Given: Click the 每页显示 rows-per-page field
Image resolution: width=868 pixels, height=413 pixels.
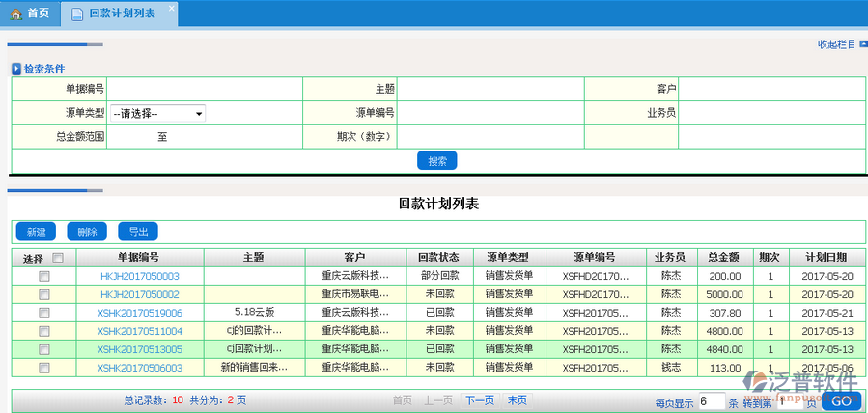Looking at the screenshot, I should click(711, 400).
